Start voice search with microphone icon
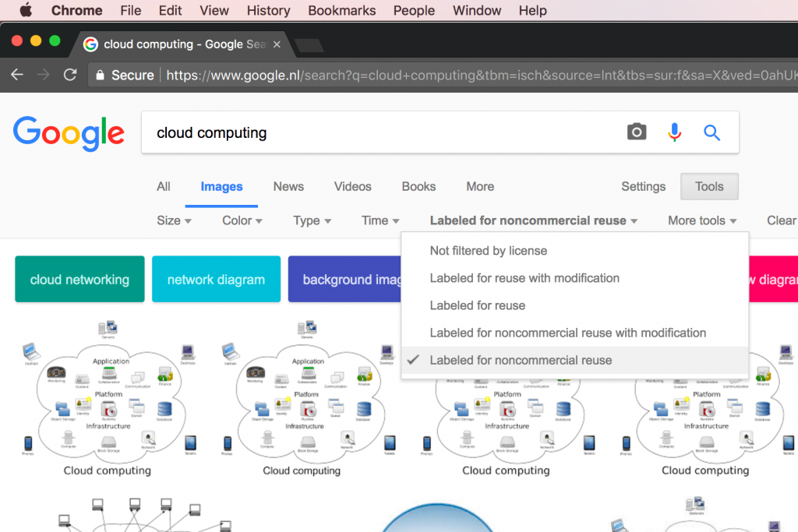 tap(674, 132)
